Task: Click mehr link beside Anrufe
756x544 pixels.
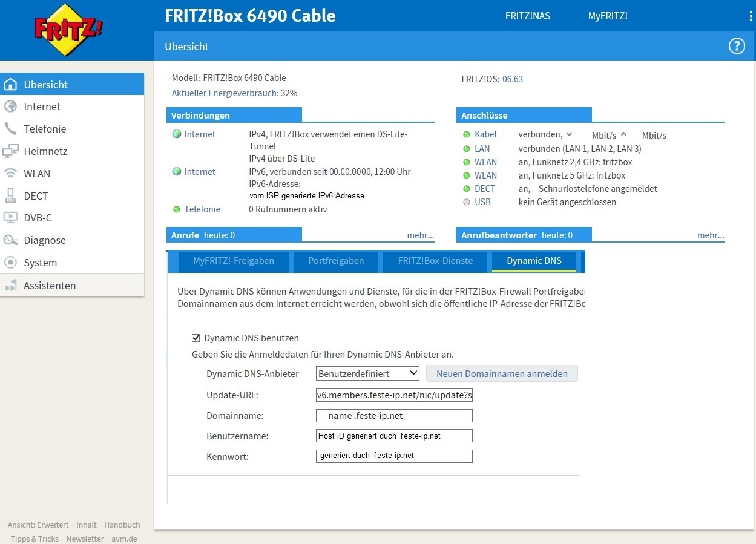Action: click(420, 235)
